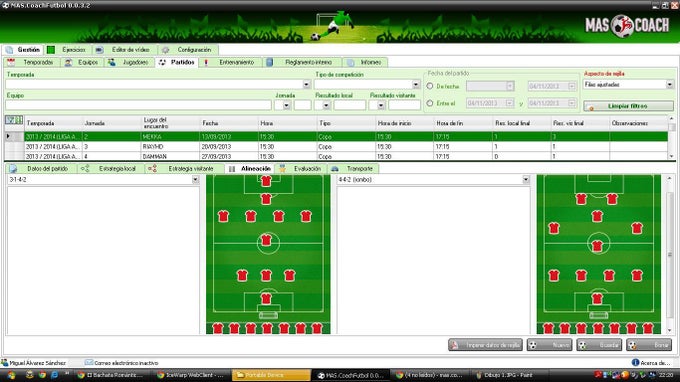
Task: Click the Acerca de info icon
Action: pos(635,362)
